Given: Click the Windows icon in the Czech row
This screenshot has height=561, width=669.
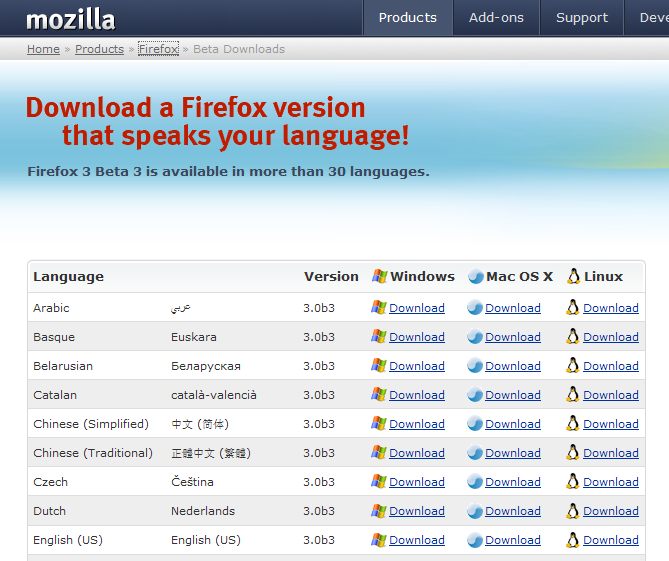Looking at the screenshot, I should click(x=378, y=481).
